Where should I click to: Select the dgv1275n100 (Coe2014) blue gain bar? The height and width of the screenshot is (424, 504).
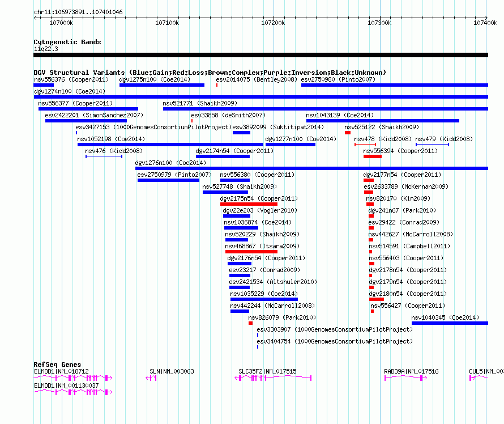pyautogui.click(x=162, y=85)
